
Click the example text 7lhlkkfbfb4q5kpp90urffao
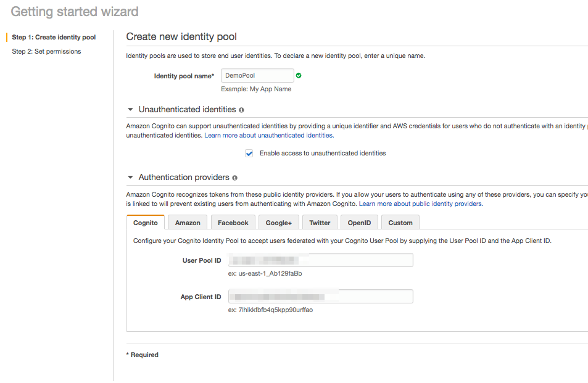(275, 310)
